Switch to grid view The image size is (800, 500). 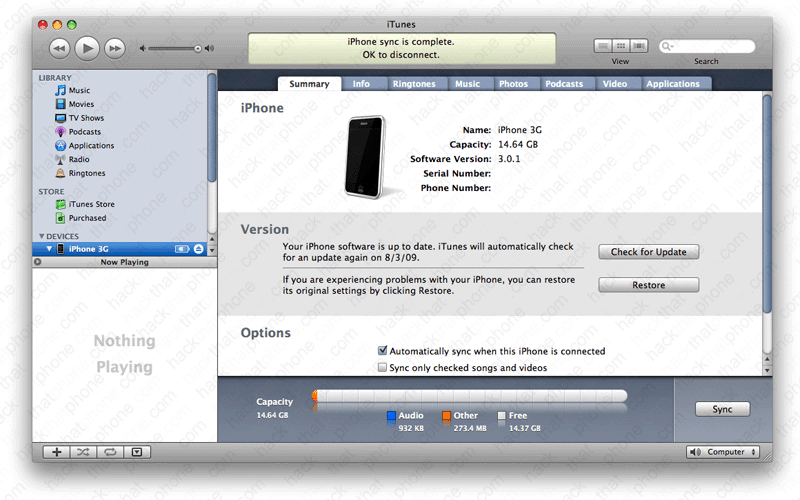point(621,46)
